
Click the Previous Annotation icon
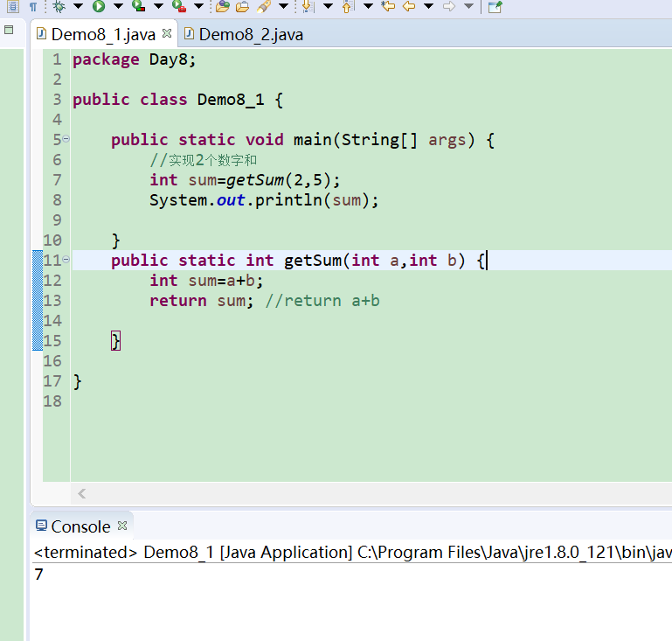348,6
